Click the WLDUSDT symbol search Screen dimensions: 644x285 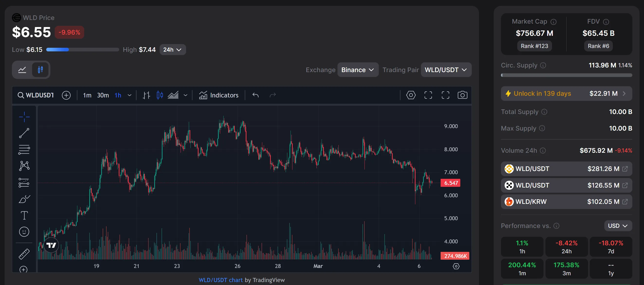[36, 95]
